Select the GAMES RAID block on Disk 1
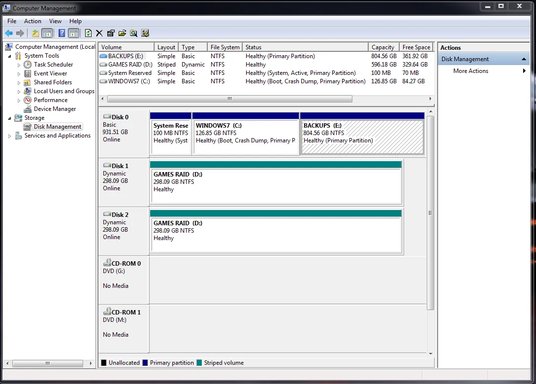Viewport: 536px width, 384px height. (x=276, y=183)
